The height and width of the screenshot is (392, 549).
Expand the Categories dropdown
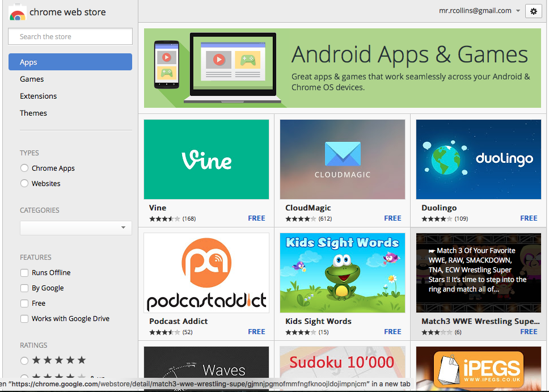(76, 227)
